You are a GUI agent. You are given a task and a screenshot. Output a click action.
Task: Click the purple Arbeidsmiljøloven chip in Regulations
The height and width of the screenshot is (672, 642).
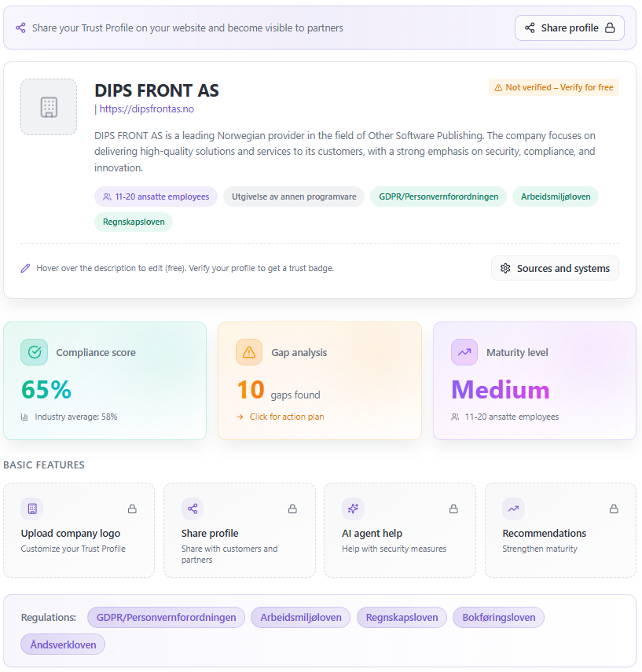pyautogui.click(x=301, y=618)
